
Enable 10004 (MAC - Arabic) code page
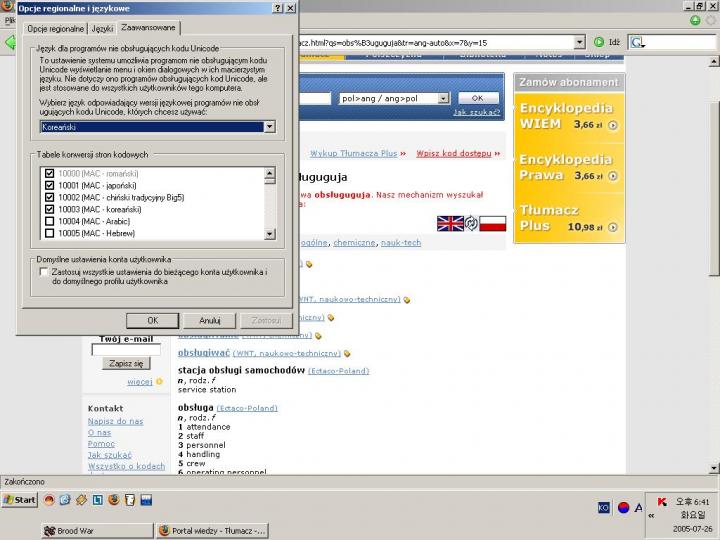tap(50, 221)
